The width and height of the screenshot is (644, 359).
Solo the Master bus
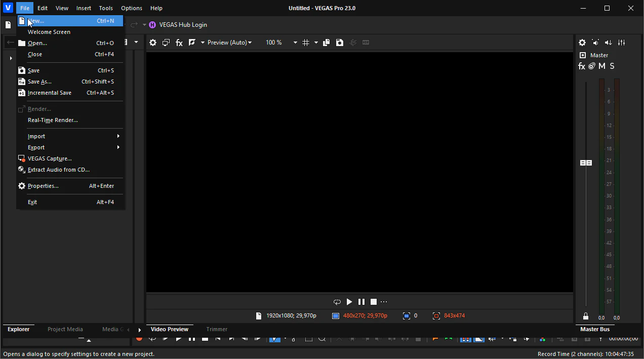point(612,66)
